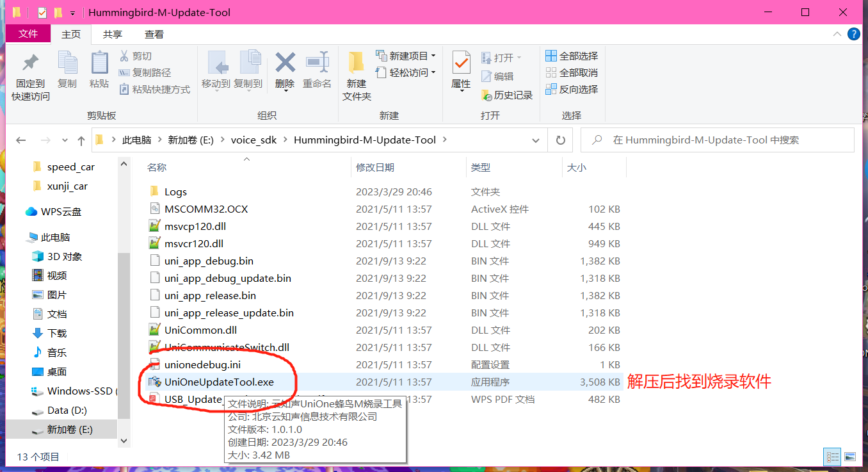Click the navigation pane scrollbar
The image size is (868, 472).
tap(124, 336)
